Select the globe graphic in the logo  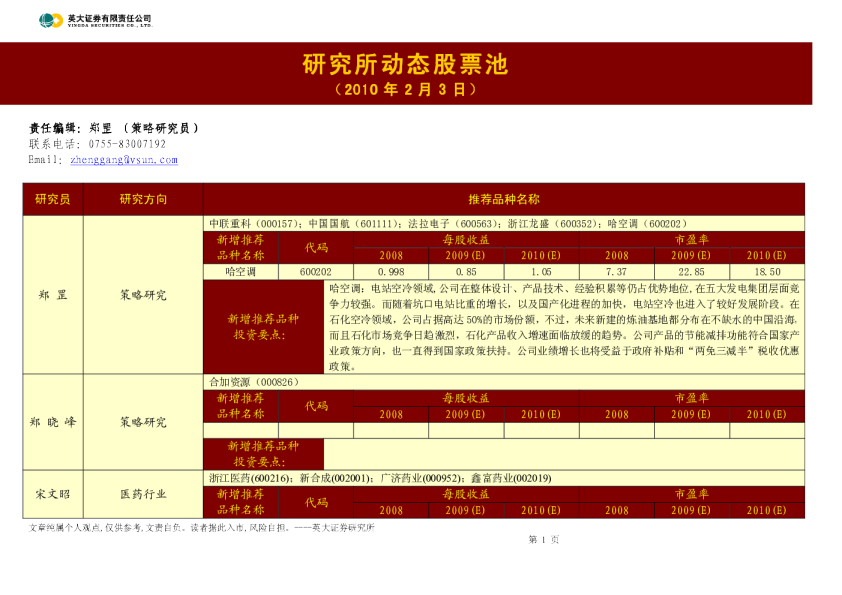[x=46, y=18]
